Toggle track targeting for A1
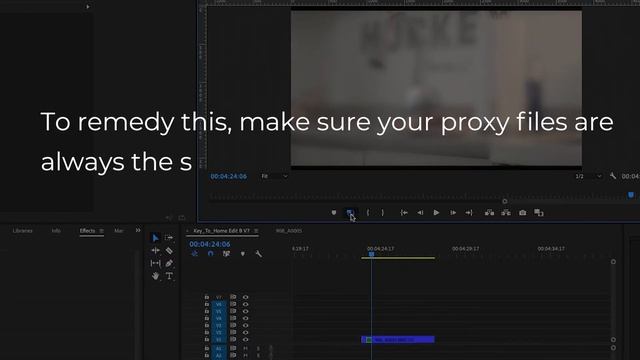 219,349
